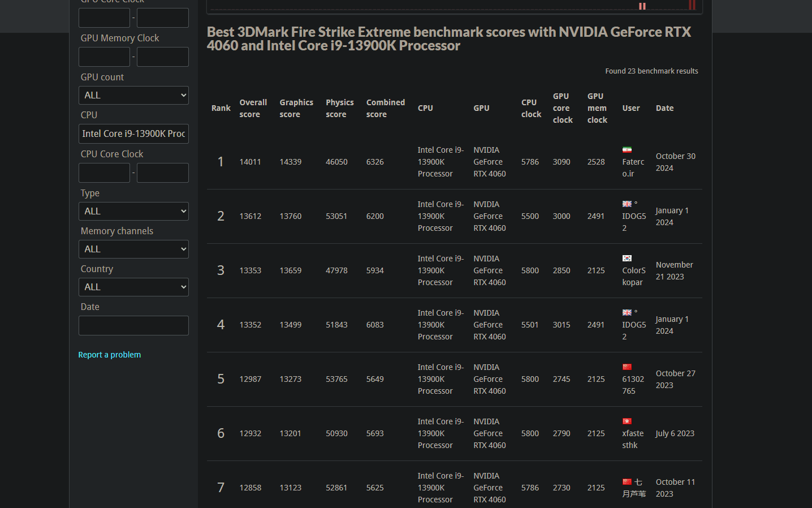Expand the Type filter dropdown
The image size is (812, 508).
pyautogui.click(x=133, y=212)
